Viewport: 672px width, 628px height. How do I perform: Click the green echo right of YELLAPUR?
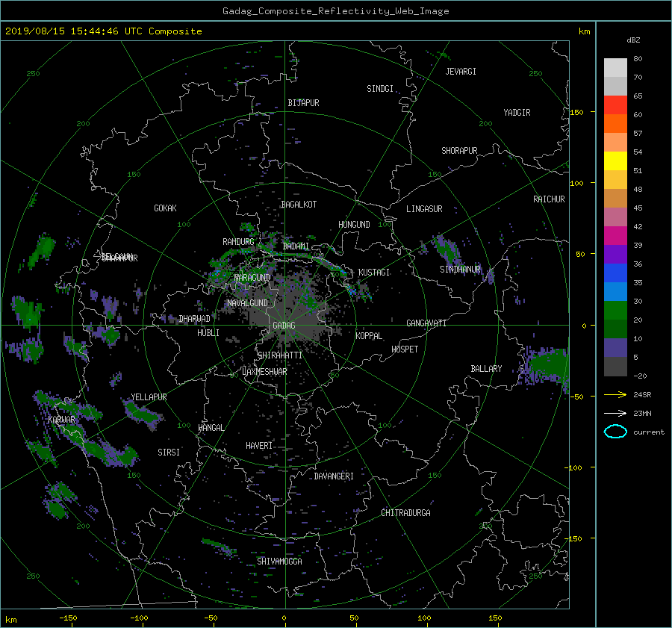tap(143, 412)
